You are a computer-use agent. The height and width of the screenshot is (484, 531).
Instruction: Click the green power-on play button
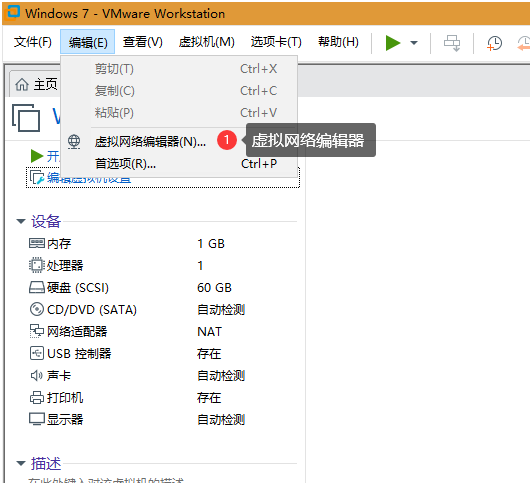coord(393,43)
